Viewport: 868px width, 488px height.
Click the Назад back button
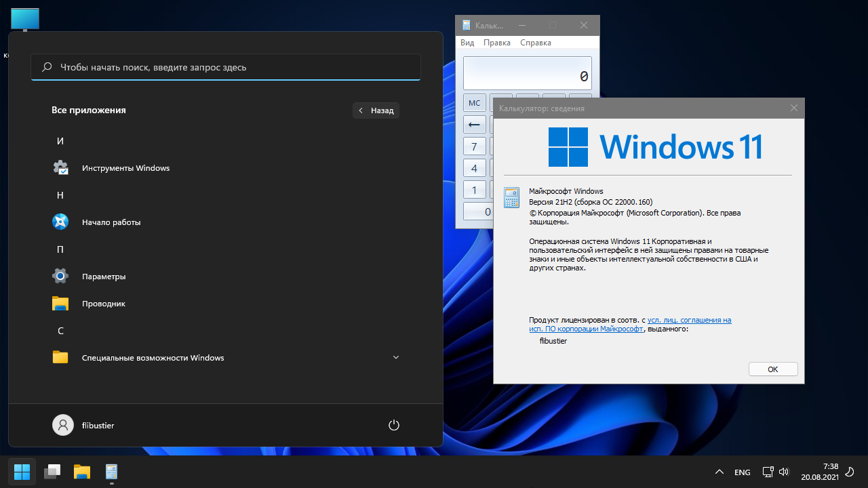click(x=376, y=110)
